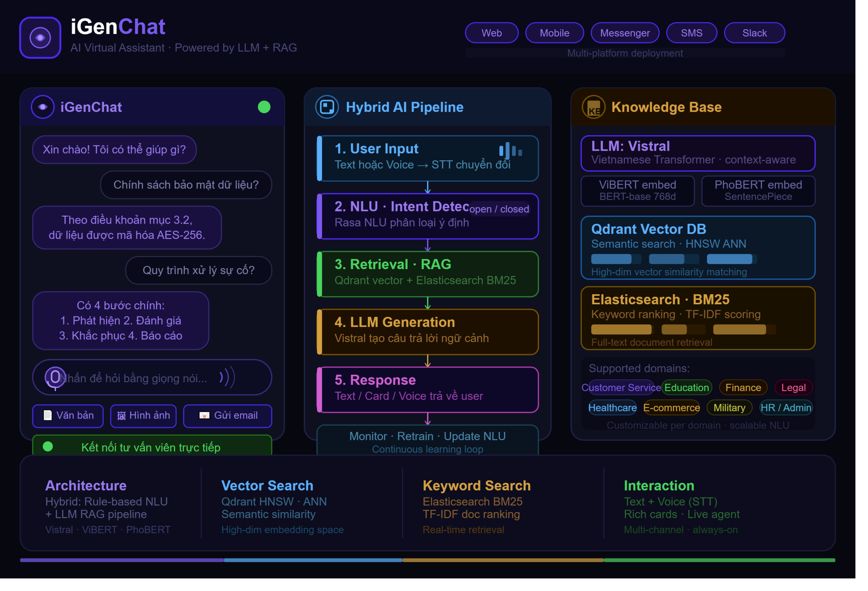Screen dimensions: 868x591
Task: Open the 4. LLM Generation step card
Action: (428, 332)
